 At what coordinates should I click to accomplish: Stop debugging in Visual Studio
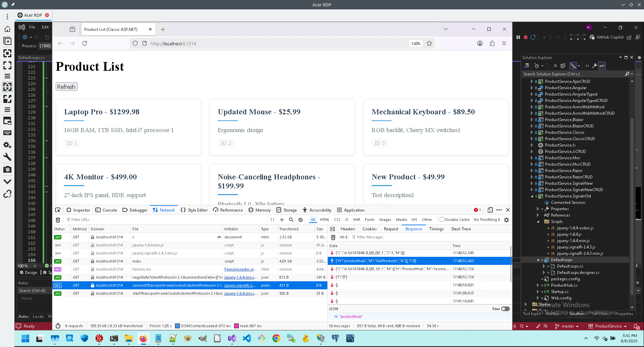526,37
